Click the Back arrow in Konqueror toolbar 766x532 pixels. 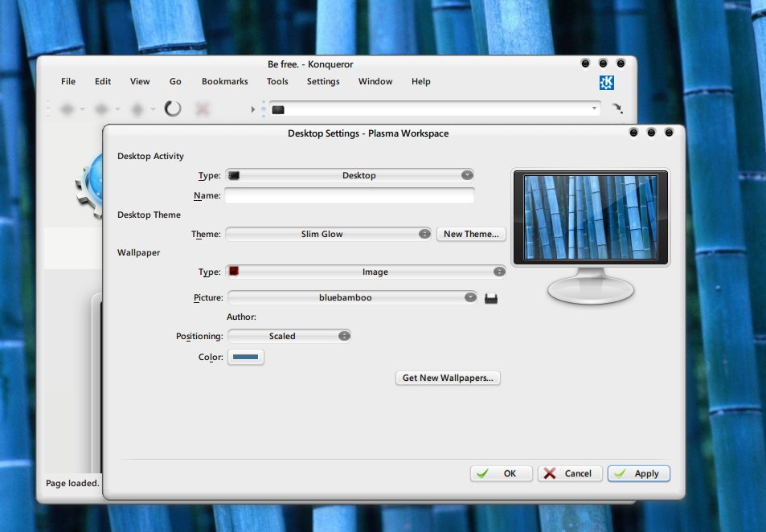point(68,109)
